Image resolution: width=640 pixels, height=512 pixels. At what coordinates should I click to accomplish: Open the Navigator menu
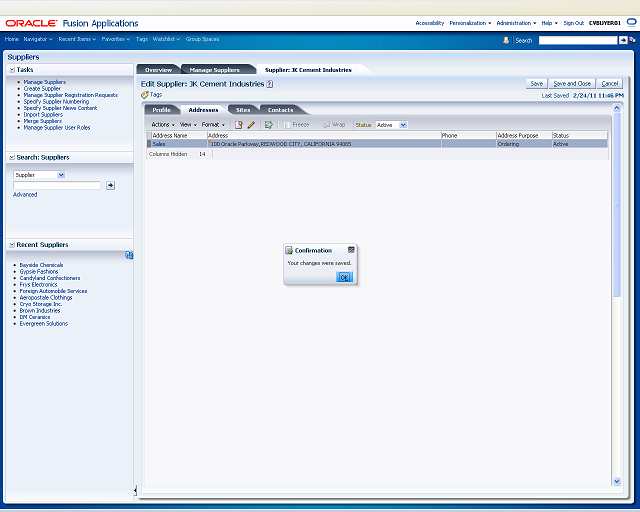38,39
